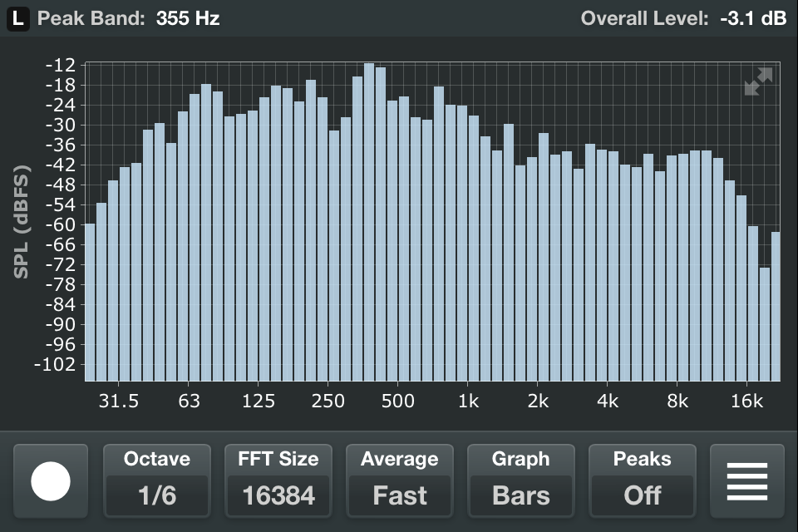Open the FFT Size 16384 selector
The height and width of the screenshot is (532, 798).
(x=278, y=483)
